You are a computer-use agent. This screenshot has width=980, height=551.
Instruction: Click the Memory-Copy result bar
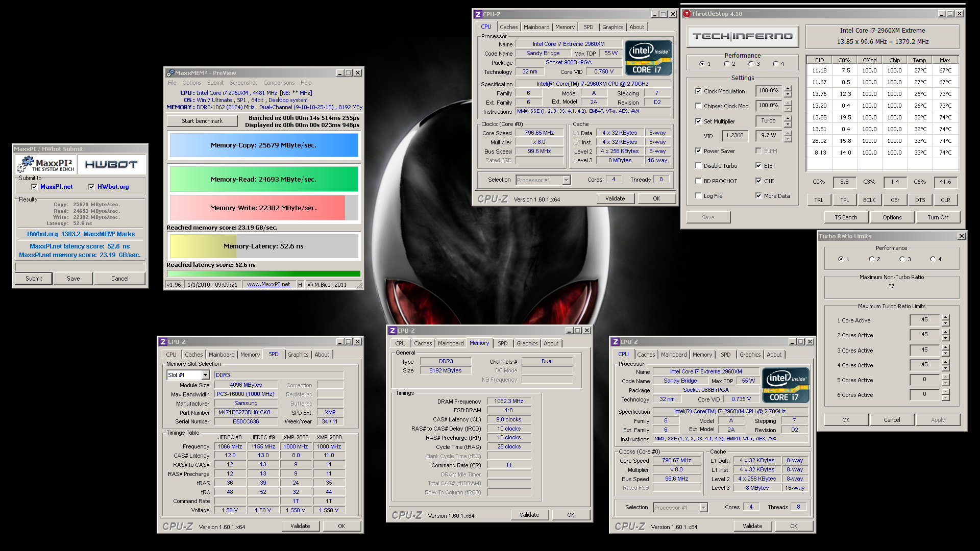click(x=263, y=145)
